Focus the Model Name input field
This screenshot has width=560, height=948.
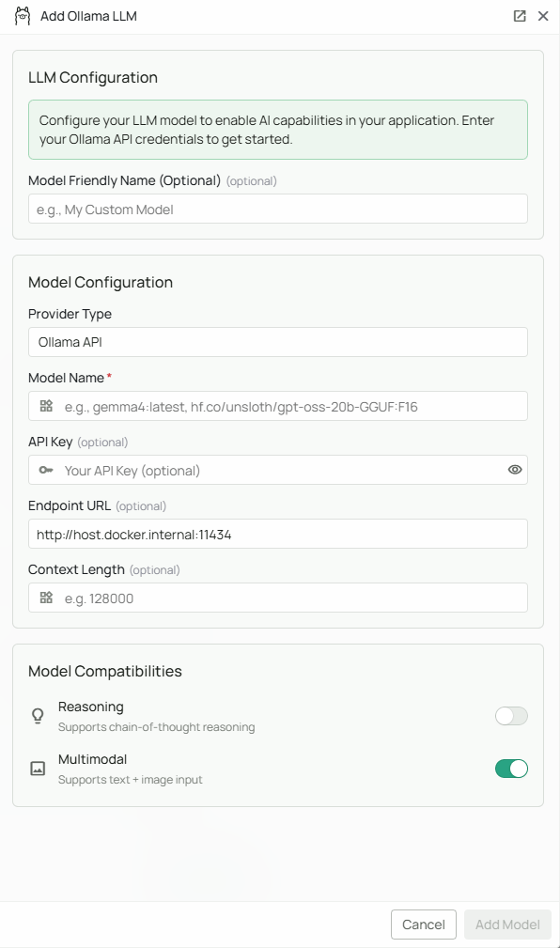pyautogui.click(x=278, y=406)
